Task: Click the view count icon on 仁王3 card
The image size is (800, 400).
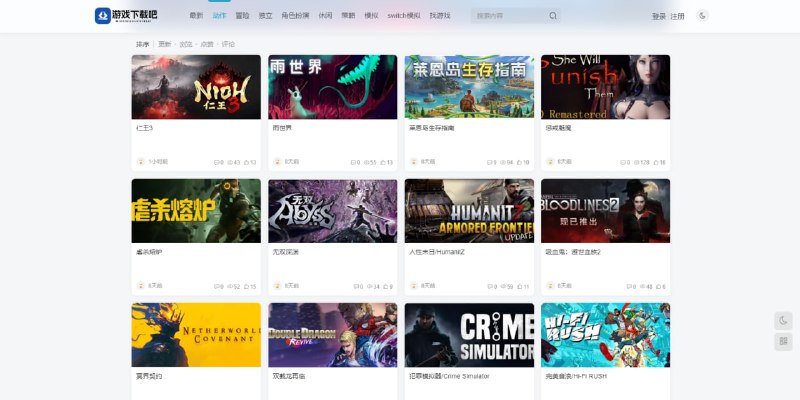Action: coord(230,162)
